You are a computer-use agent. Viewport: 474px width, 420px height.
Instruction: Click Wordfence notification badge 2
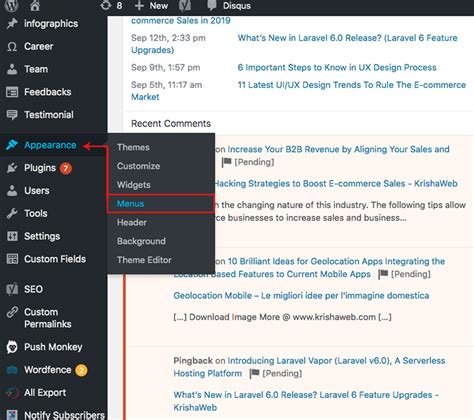pos(81,370)
